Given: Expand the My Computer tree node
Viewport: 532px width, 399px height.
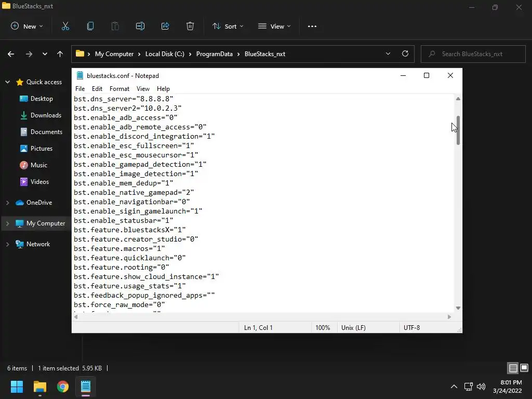Looking at the screenshot, I should click(7, 223).
